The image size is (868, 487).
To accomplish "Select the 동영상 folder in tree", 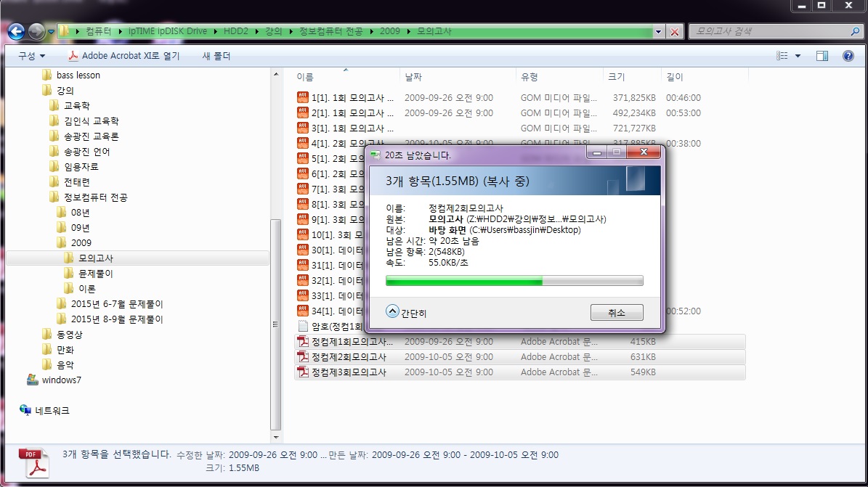I will [69, 335].
